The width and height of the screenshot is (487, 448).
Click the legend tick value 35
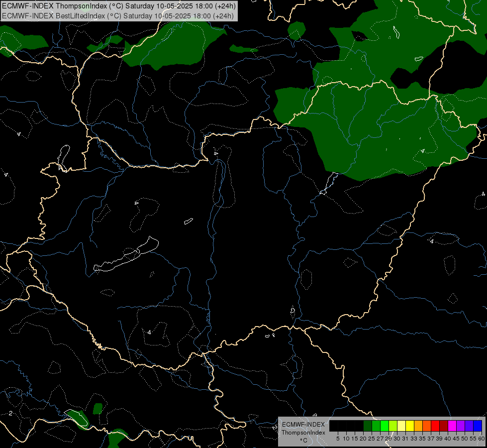[x=423, y=439]
